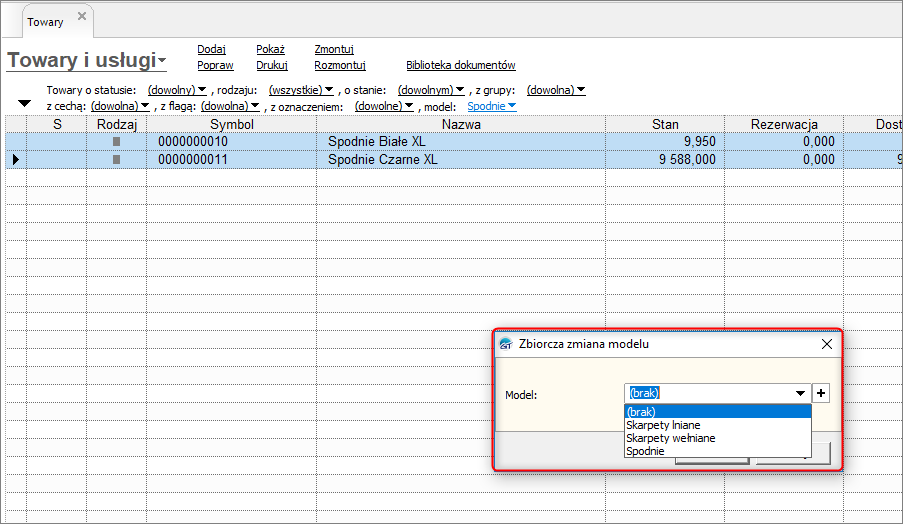
Task: Open the stanie filter (dowolnym) dropdown
Action: click(431, 90)
